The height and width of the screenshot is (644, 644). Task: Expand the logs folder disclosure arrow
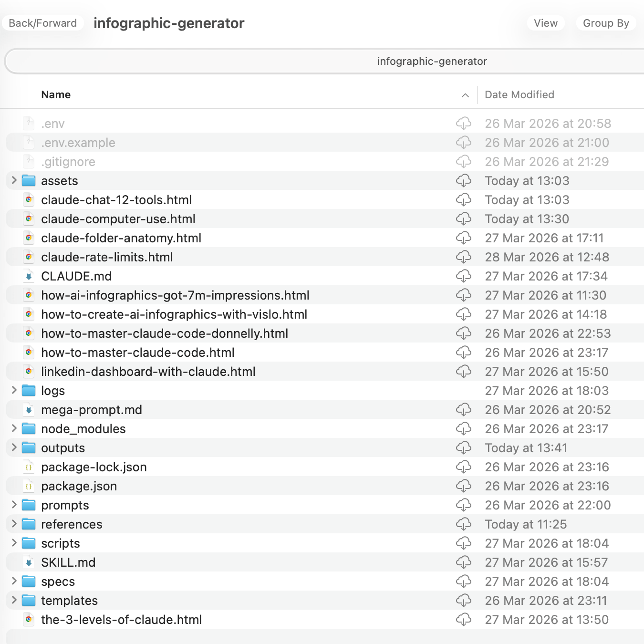tap(14, 390)
